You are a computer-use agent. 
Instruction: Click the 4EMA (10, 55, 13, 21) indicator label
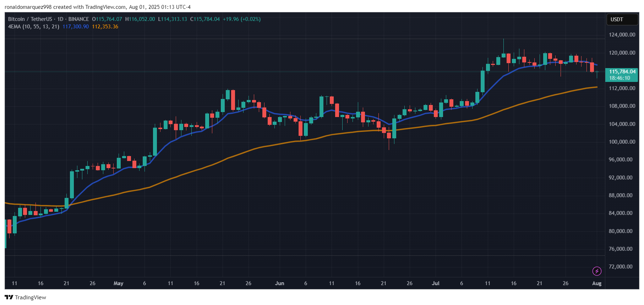[x=34, y=27]
